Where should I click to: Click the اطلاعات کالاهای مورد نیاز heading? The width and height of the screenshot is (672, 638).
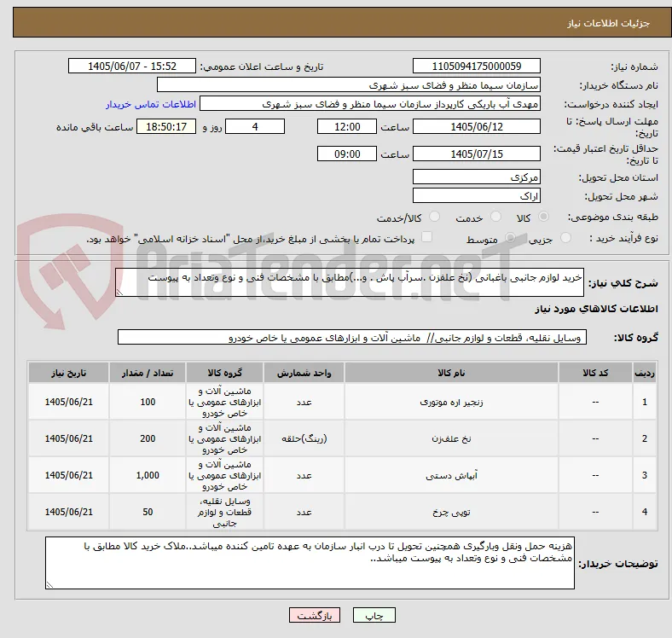(596, 309)
